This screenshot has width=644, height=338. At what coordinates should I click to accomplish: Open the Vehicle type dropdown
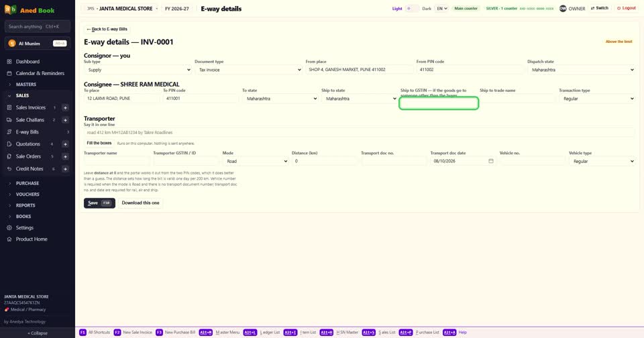click(x=602, y=162)
